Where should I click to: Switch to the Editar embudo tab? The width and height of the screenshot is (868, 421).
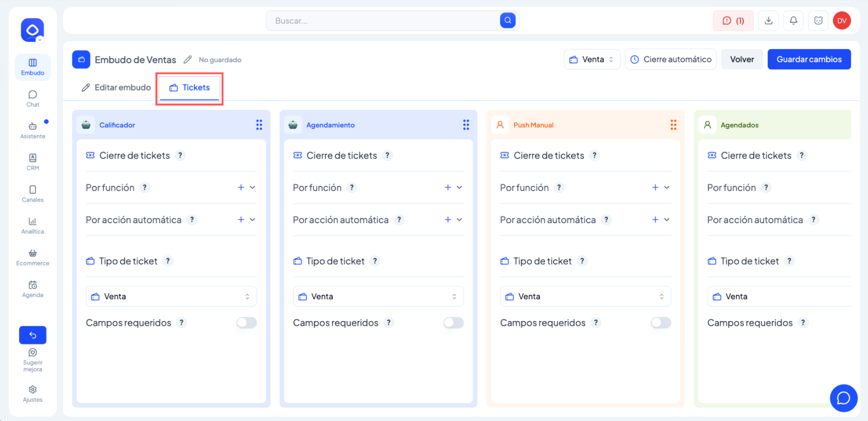click(x=116, y=88)
